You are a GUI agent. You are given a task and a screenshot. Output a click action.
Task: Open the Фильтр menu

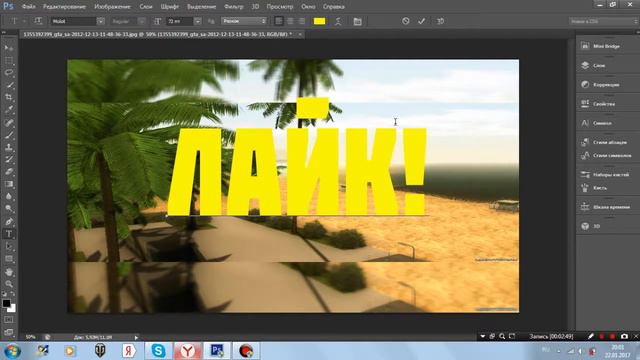233,7
